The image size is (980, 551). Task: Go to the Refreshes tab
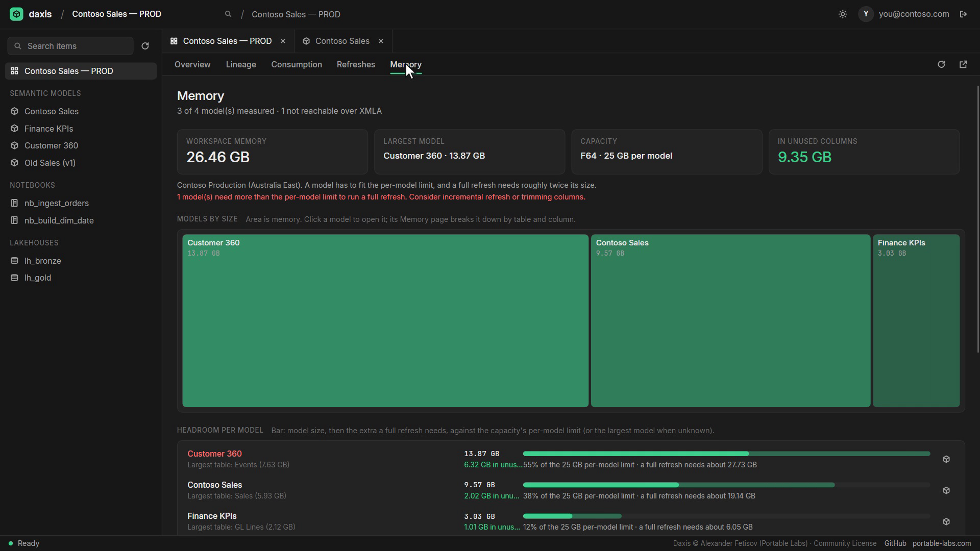[x=356, y=65]
